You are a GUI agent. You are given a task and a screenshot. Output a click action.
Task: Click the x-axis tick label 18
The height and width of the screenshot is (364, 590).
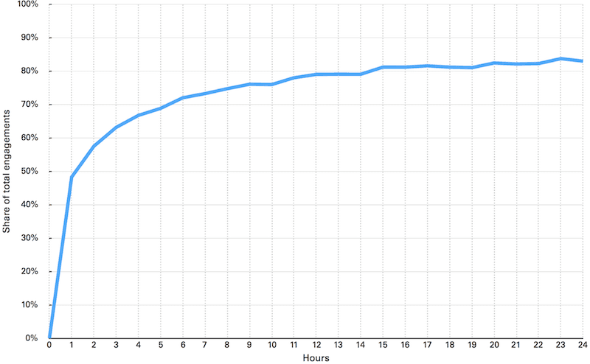pos(450,345)
